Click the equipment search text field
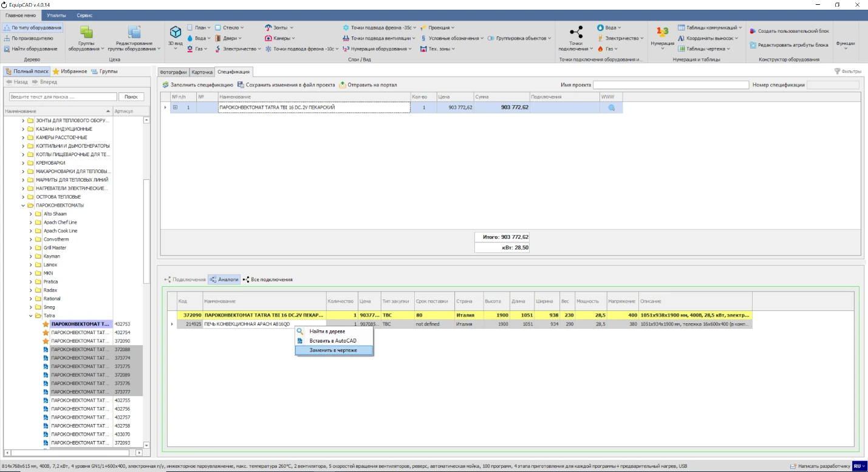The image size is (868, 472). pyautogui.click(x=63, y=97)
